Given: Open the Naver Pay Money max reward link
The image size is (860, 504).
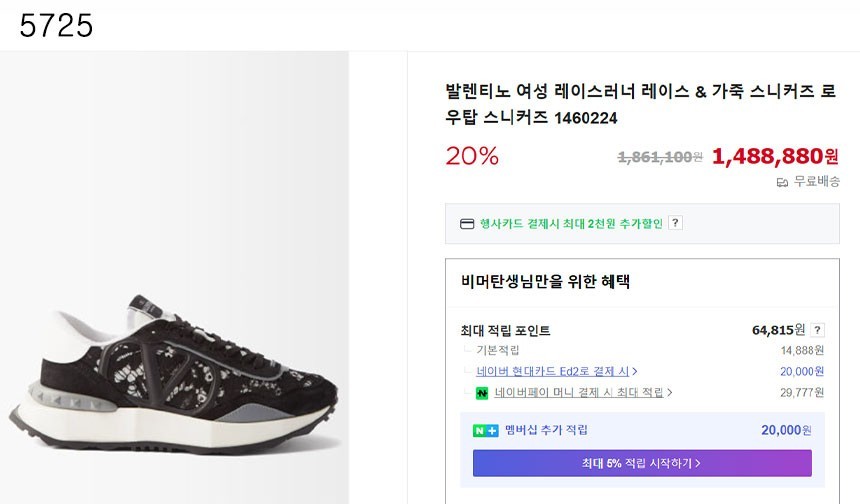Looking at the screenshot, I should pos(572,393).
